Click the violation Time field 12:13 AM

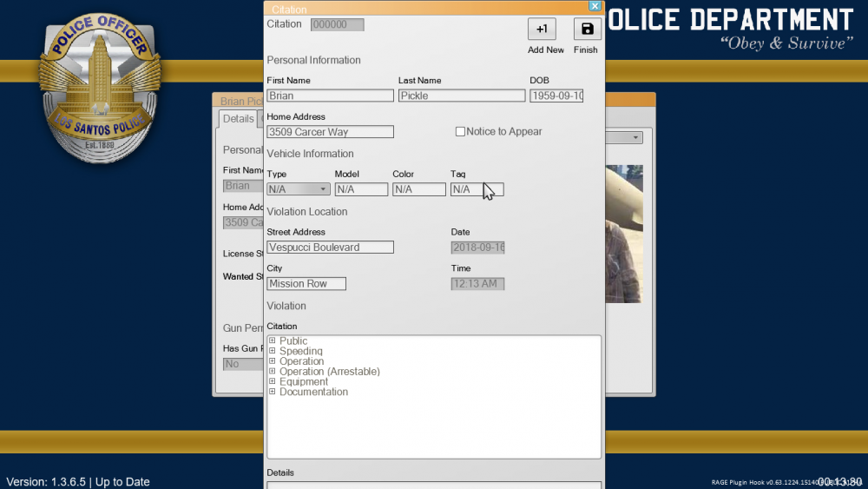[477, 283]
